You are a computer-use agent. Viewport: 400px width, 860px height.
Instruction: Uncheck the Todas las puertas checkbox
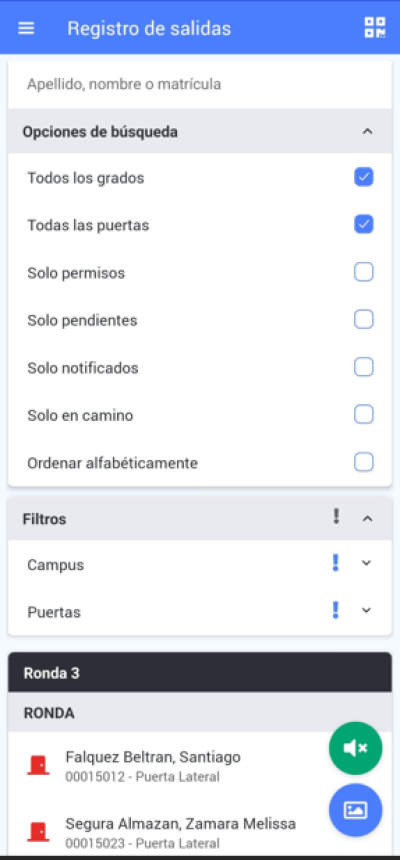click(364, 224)
